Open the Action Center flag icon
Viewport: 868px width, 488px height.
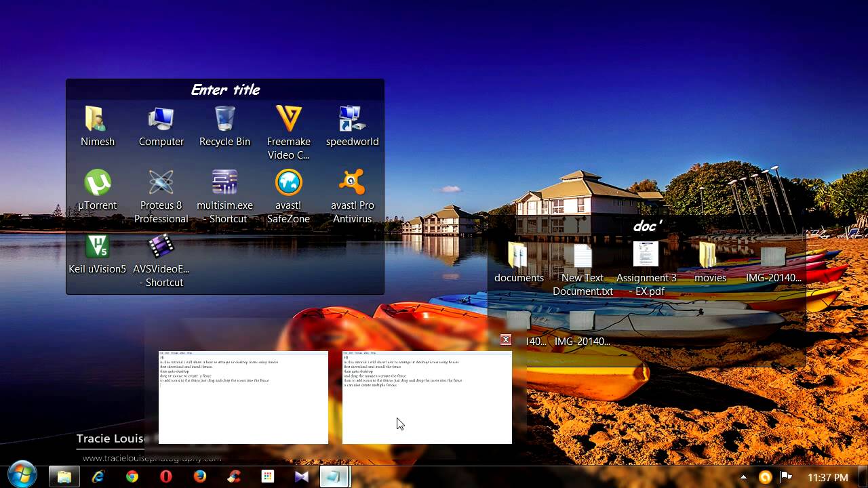point(787,477)
